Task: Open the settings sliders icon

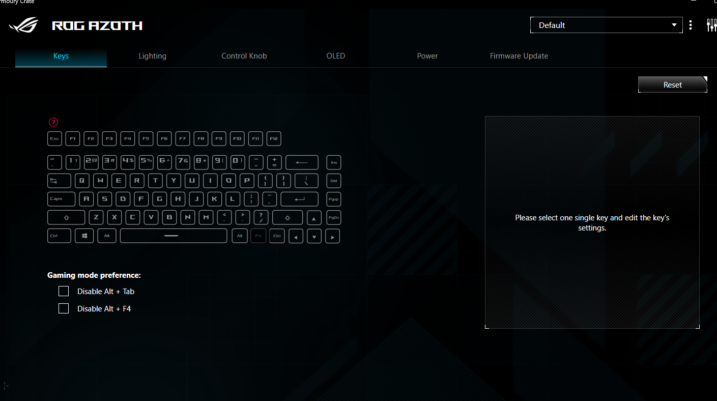Action: 709,25
